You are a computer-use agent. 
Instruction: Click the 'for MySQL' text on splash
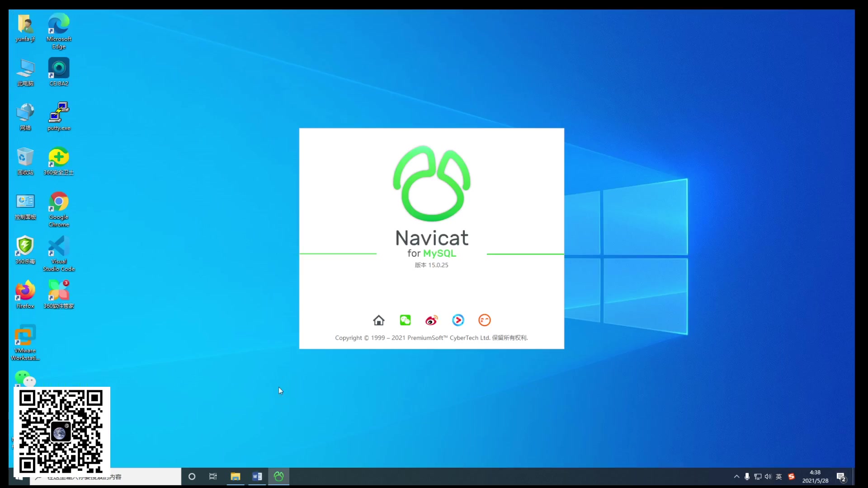click(x=432, y=253)
